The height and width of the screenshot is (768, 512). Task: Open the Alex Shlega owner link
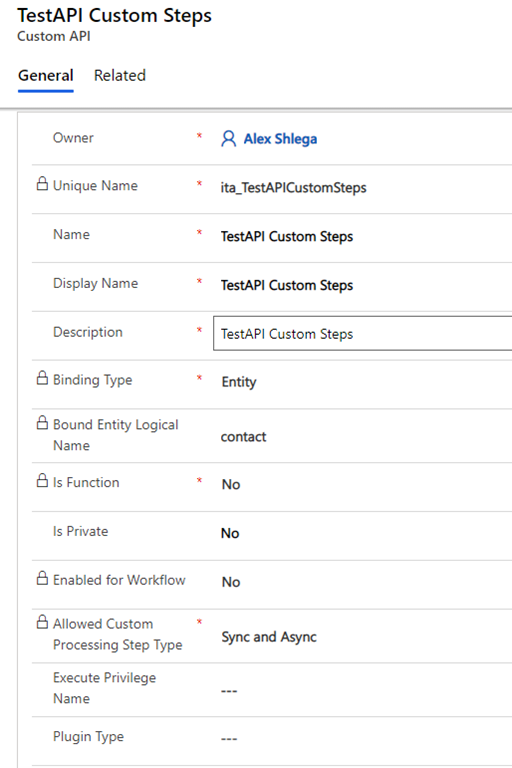tap(280, 139)
